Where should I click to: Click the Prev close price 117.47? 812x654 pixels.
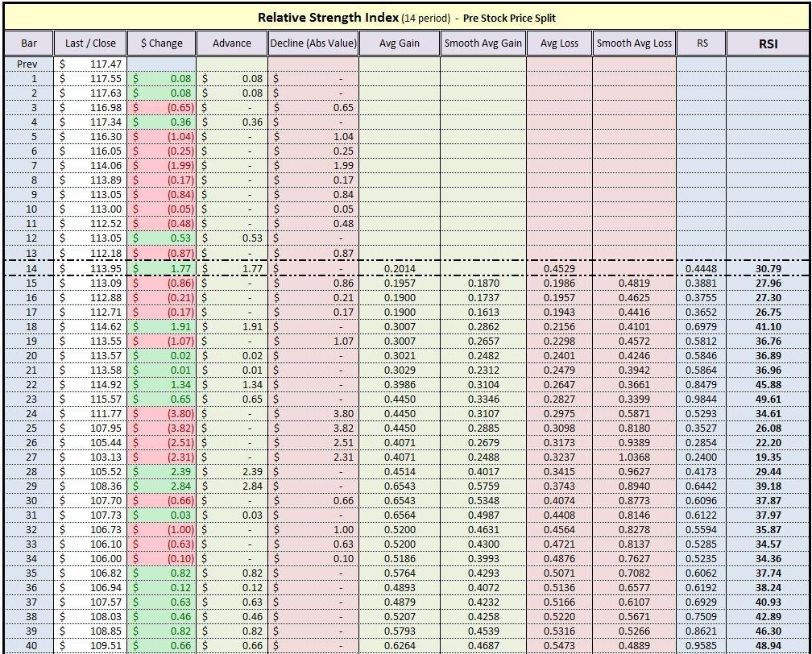pyautogui.click(x=90, y=64)
